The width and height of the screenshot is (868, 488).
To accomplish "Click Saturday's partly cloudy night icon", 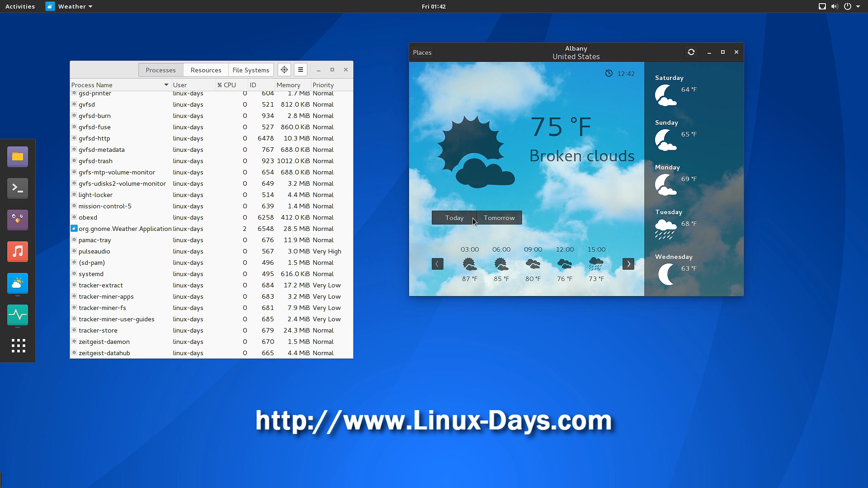I will pyautogui.click(x=665, y=95).
